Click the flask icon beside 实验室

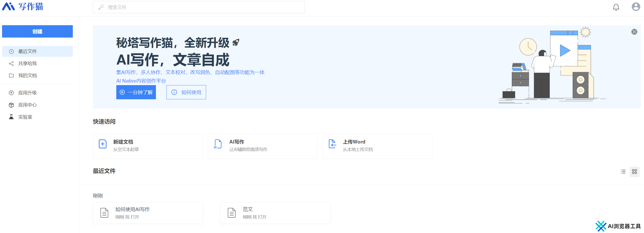(11, 117)
